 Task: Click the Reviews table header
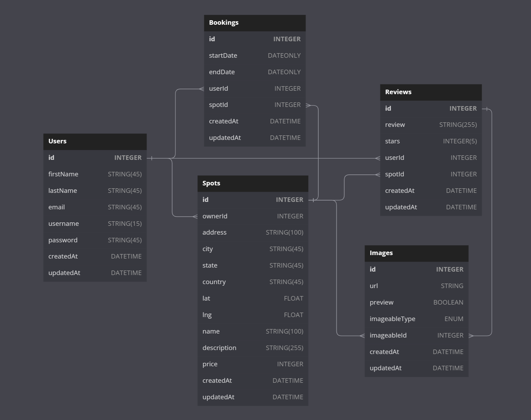[x=430, y=92]
